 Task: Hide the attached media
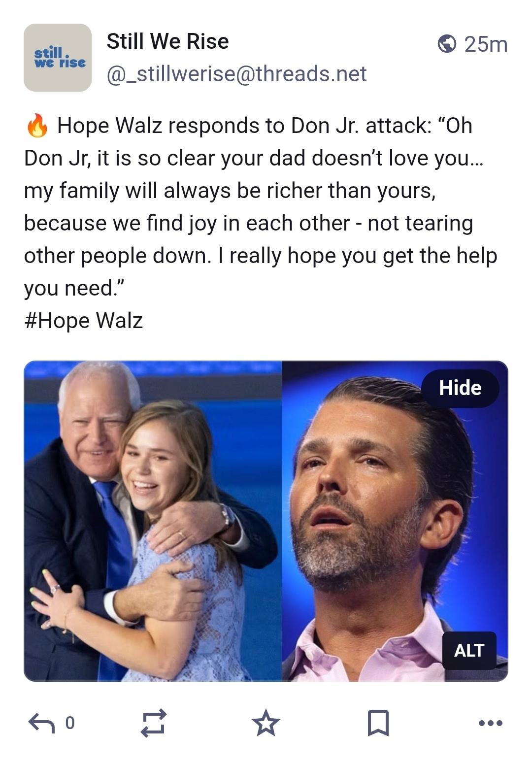click(x=460, y=388)
